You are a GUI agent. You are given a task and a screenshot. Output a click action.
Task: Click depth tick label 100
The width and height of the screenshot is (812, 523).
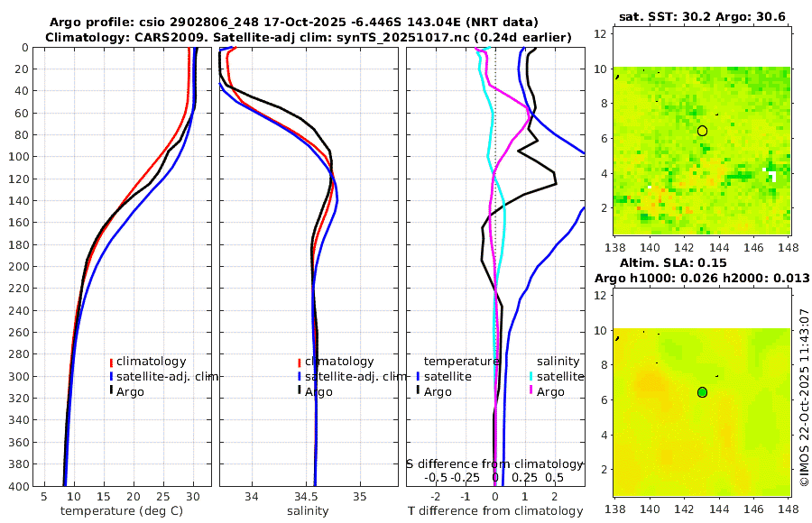[x=19, y=157]
